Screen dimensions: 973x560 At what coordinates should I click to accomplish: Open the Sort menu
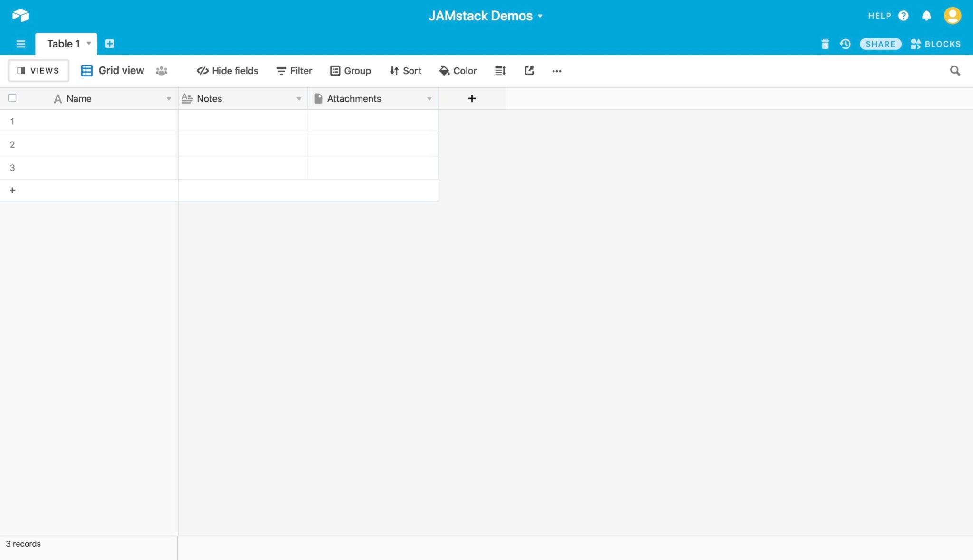pyautogui.click(x=405, y=70)
